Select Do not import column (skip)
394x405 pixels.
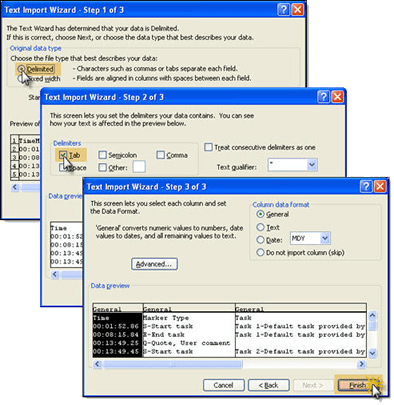pos(260,252)
